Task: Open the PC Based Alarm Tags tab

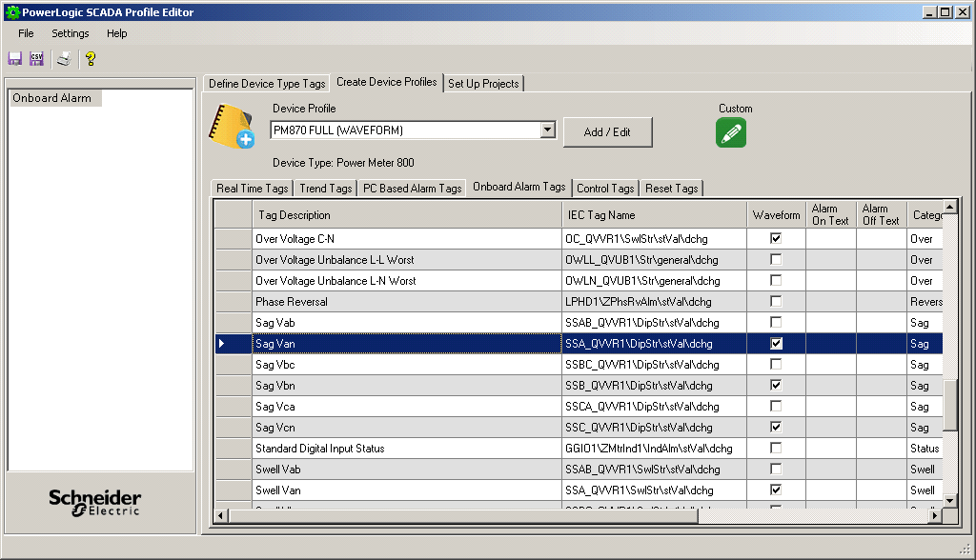Action: 412,189
